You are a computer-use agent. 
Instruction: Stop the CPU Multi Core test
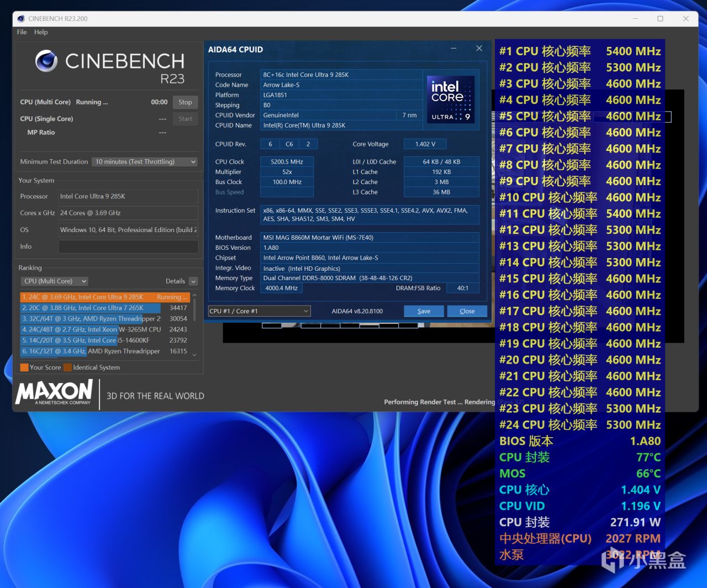tap(185, 102)
